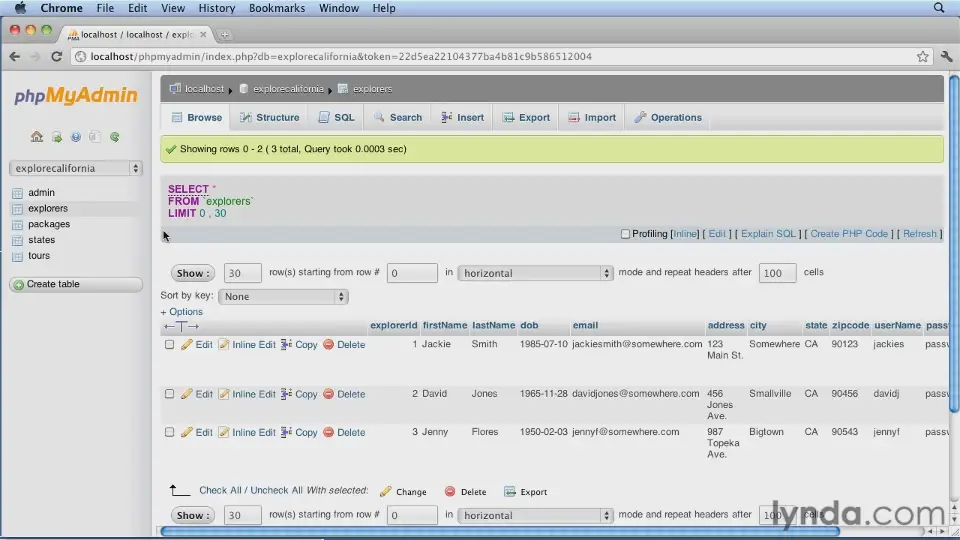Image resolution: width=960 pixels, height=540 pixels.
Task: Click the table icon beside explorers
Action: point(17,209)
